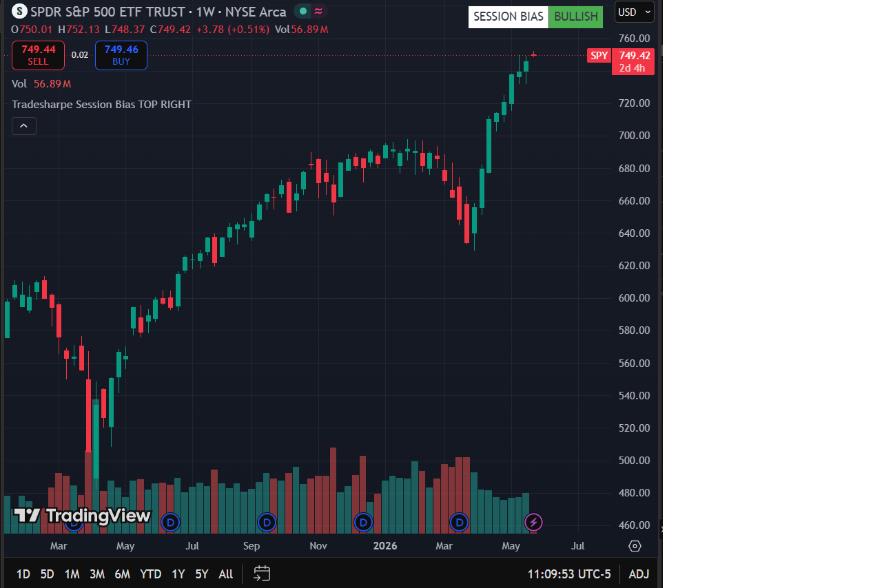Select the 6M time range
This screenshot has height=588, width=873.
tap(122, 574)
